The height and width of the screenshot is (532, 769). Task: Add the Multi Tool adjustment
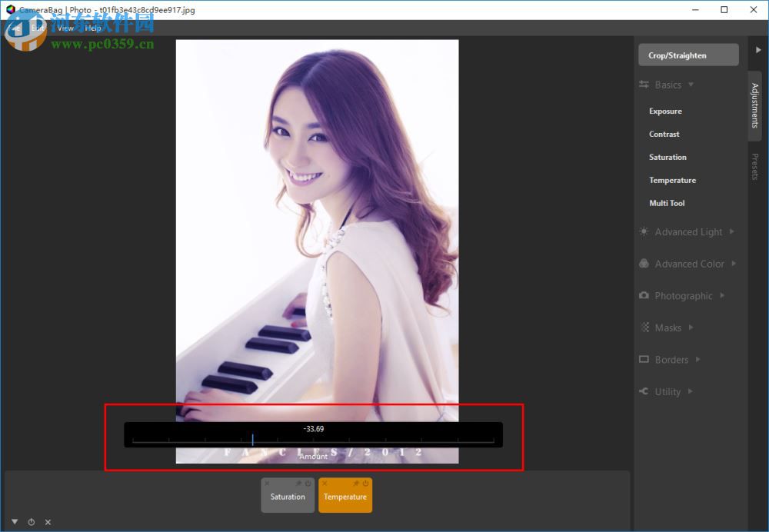tap(667, 203)
